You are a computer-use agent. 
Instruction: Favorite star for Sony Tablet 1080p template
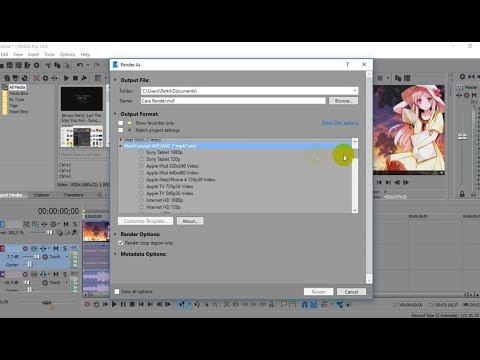click(x=141, y=152)
